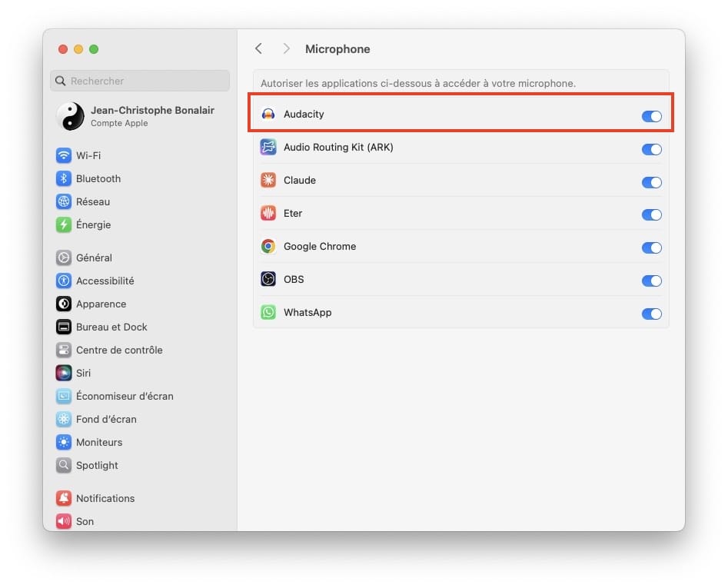The image size is (728, 588).
Task: Toggle OBS microphone switch
Action: pos(651,281)
